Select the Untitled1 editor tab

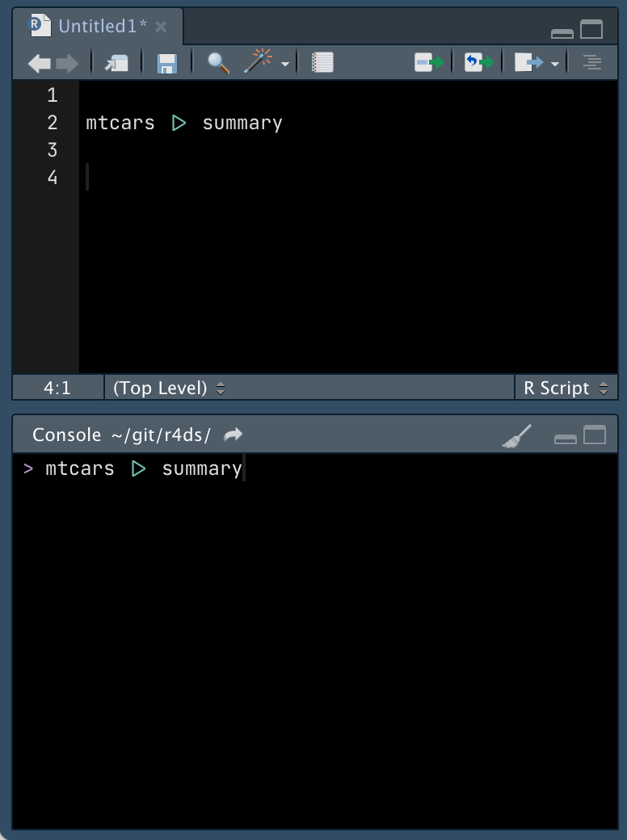click(97, 25)
